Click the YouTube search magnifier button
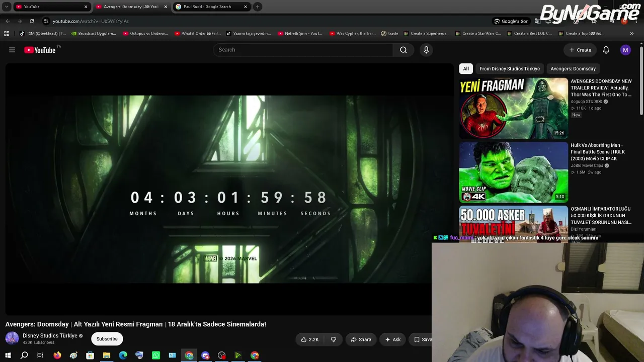 (x=404, y=50)
